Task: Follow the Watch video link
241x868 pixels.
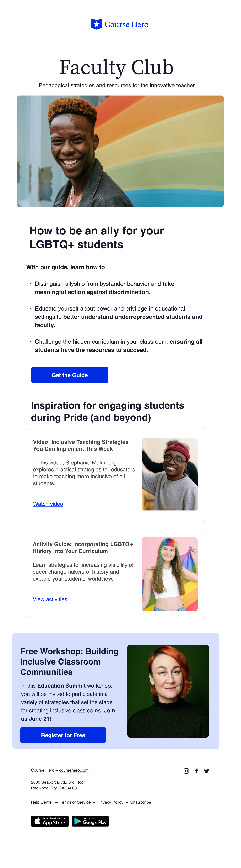Action: [48, 504]
